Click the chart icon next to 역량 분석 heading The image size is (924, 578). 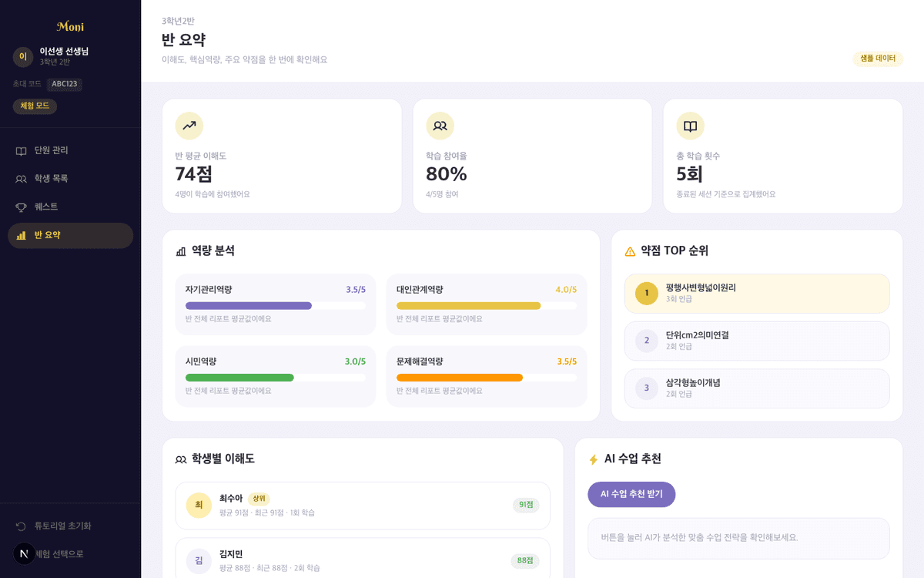click(x=183, y=250)
